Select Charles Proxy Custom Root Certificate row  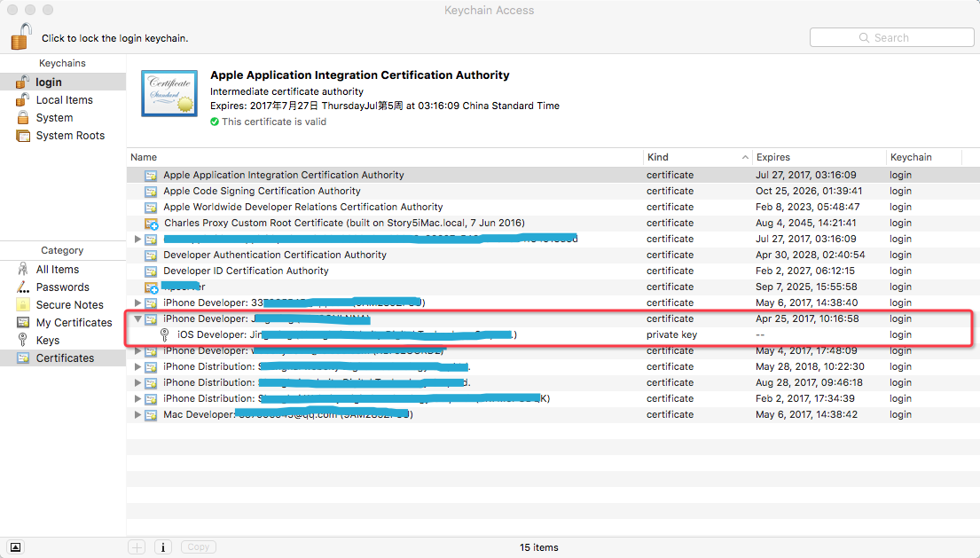[553, 223]
